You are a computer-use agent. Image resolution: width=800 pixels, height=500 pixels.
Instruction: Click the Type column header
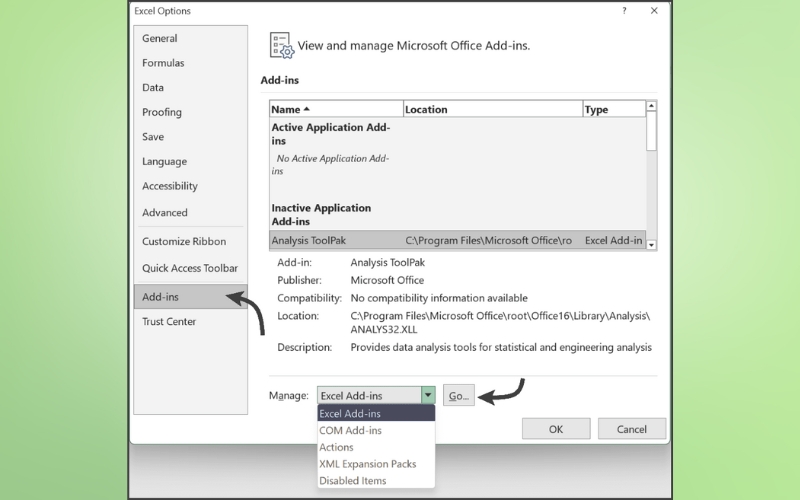coord(614,109)
